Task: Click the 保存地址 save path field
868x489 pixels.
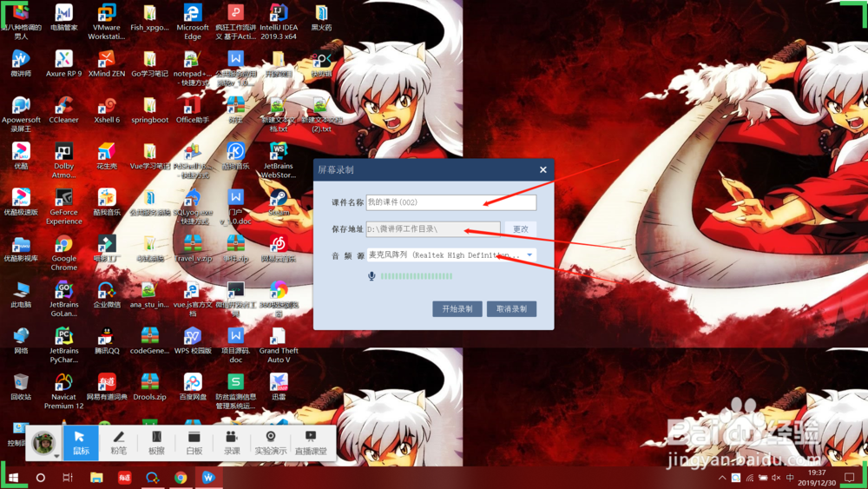Action: point(433,228)
